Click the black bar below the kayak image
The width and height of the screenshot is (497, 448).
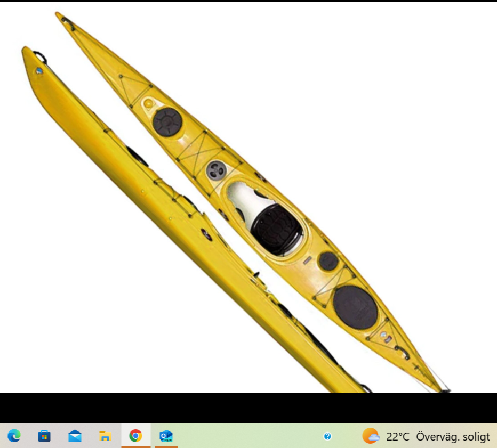(248, 408)
